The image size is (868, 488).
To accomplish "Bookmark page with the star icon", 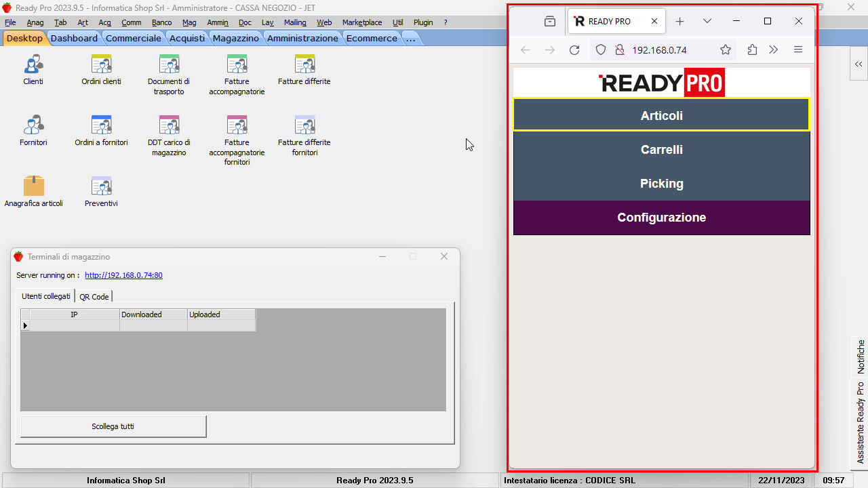I will [x=726, y=49].
